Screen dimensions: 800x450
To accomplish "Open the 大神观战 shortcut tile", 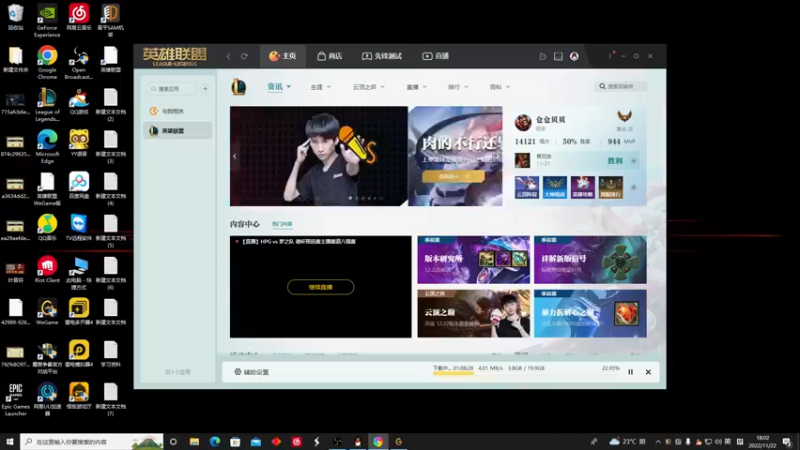I will pos(555,187).
